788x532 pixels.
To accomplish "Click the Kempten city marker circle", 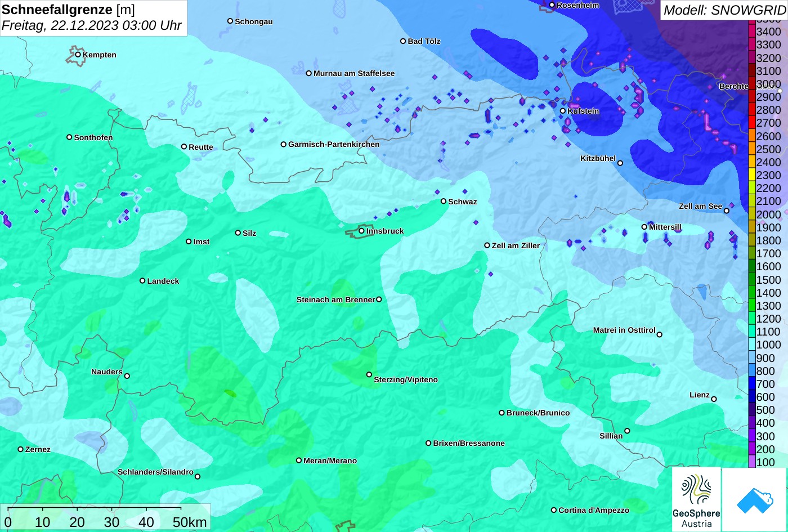I will coord(78,55).
